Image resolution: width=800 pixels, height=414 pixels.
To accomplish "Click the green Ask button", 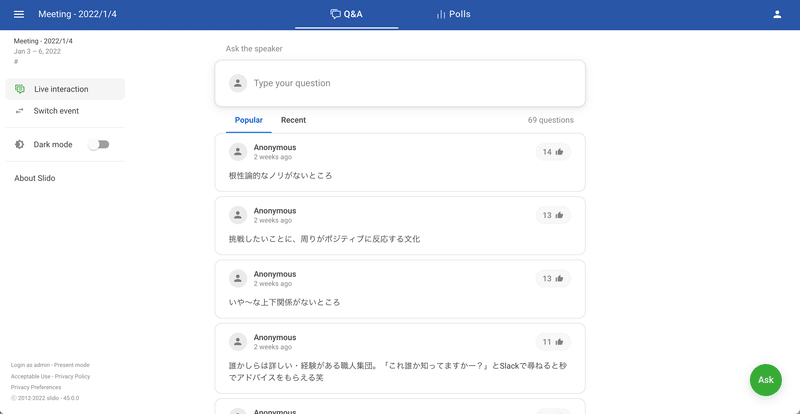I will coord(765,380).
